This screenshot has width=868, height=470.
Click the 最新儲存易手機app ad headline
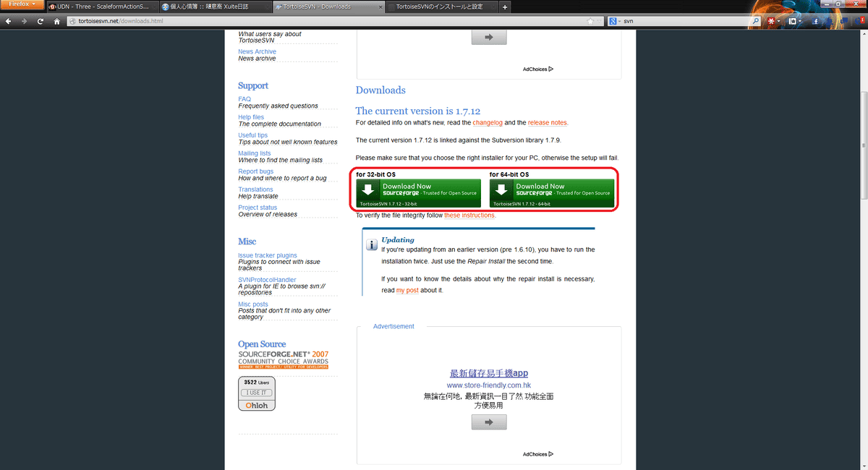click(x=489, y=373)
